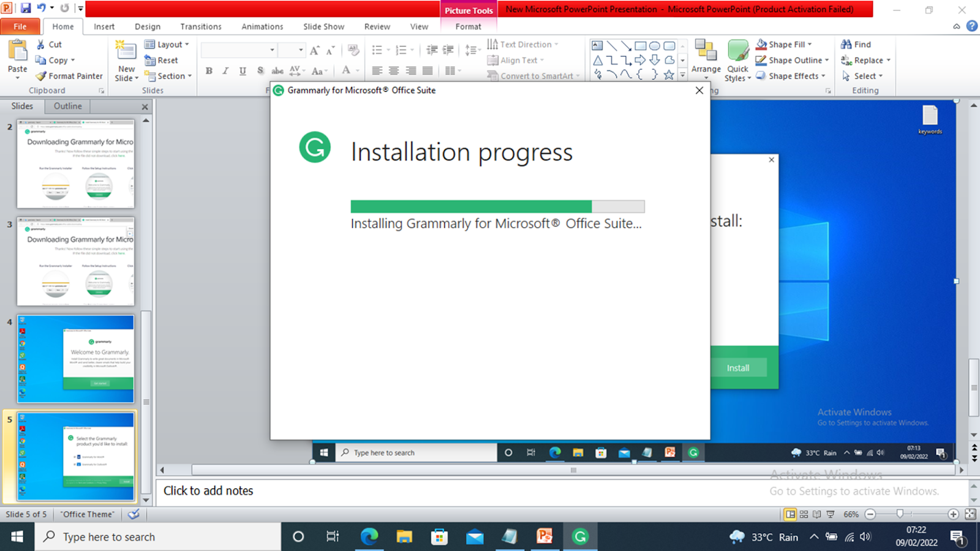
Task: Toggle Italic formatting
Action: [x=225, y=70]
